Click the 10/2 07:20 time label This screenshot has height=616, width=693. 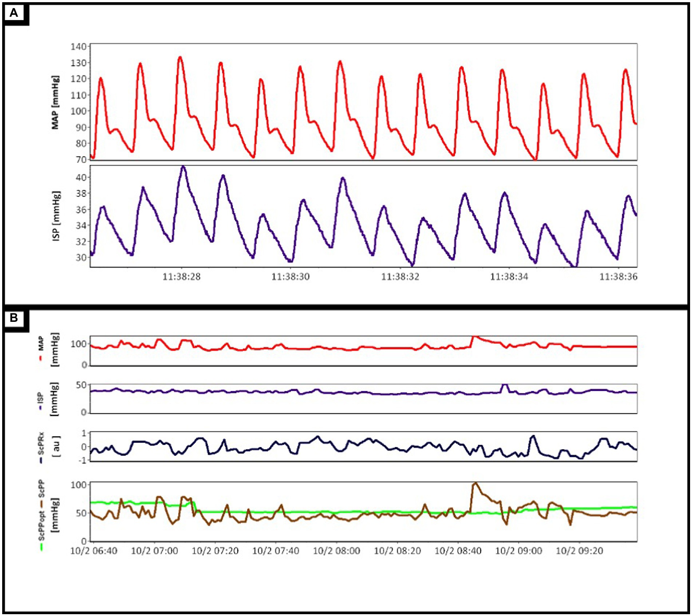pyautogui.click(x=215, y=551)
